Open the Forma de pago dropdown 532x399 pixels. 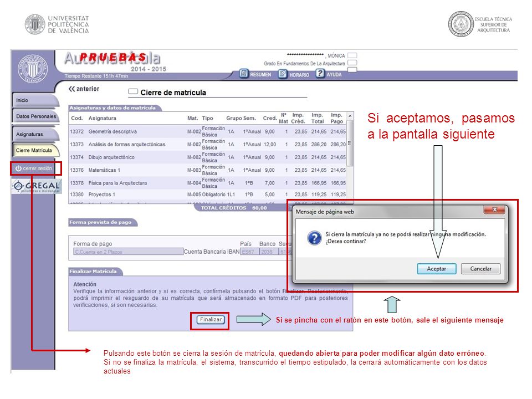point(128,252)
